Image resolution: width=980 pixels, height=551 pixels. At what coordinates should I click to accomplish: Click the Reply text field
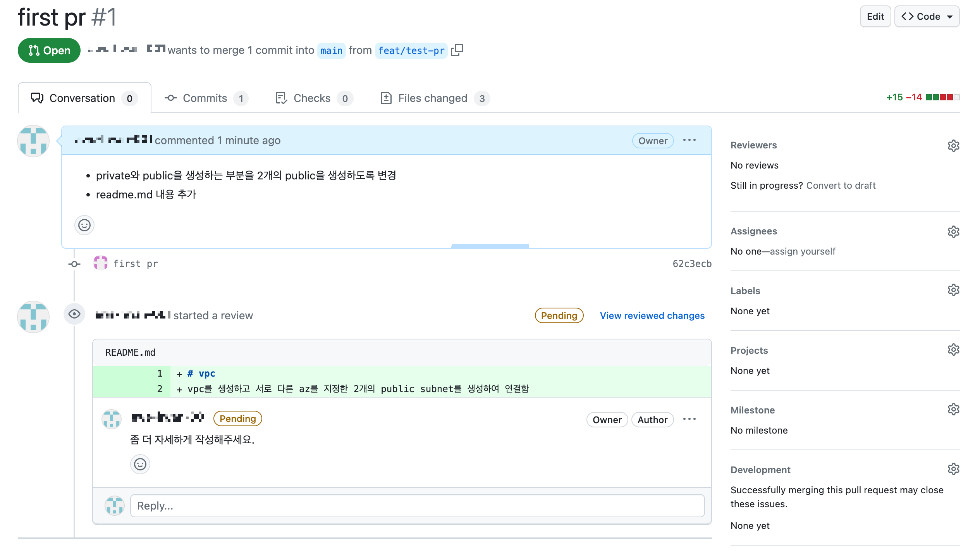click(417, 506)
